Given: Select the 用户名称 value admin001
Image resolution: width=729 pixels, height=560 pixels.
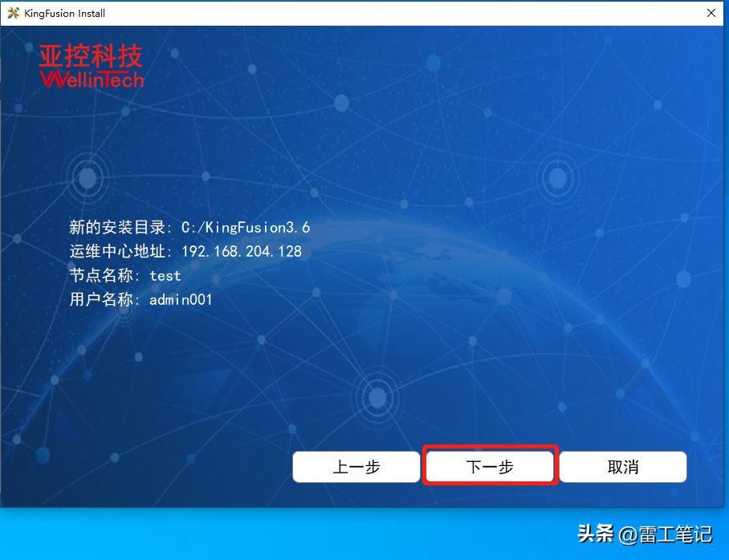Looking at the screenshot, I should click(182, 299).
